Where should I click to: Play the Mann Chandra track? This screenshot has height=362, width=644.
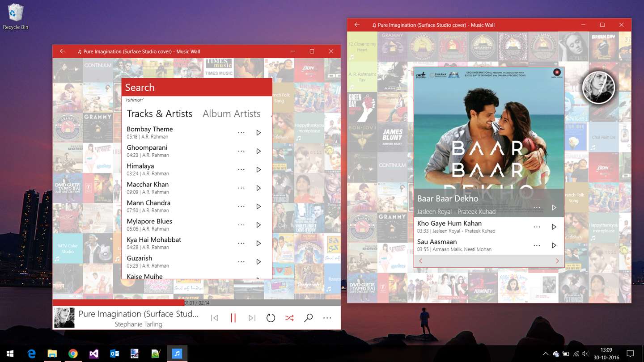[258, 206]
